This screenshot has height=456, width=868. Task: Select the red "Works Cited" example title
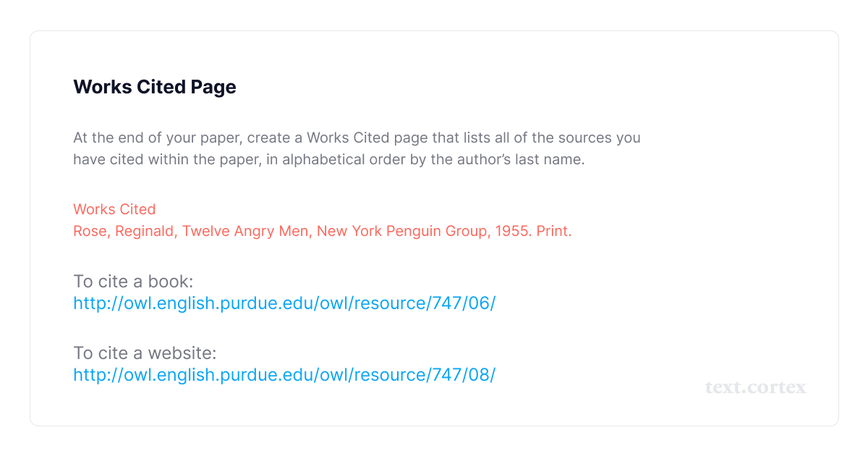click(114, 209)
